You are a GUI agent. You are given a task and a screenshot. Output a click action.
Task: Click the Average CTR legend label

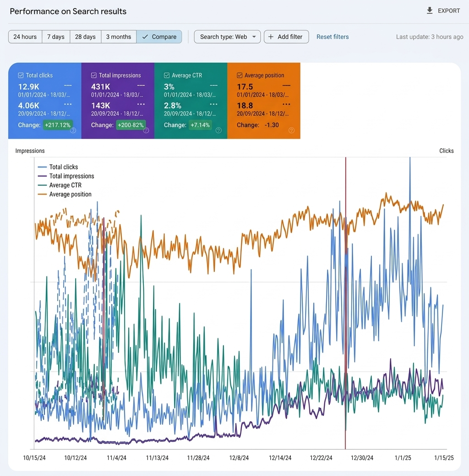(65, 185)
